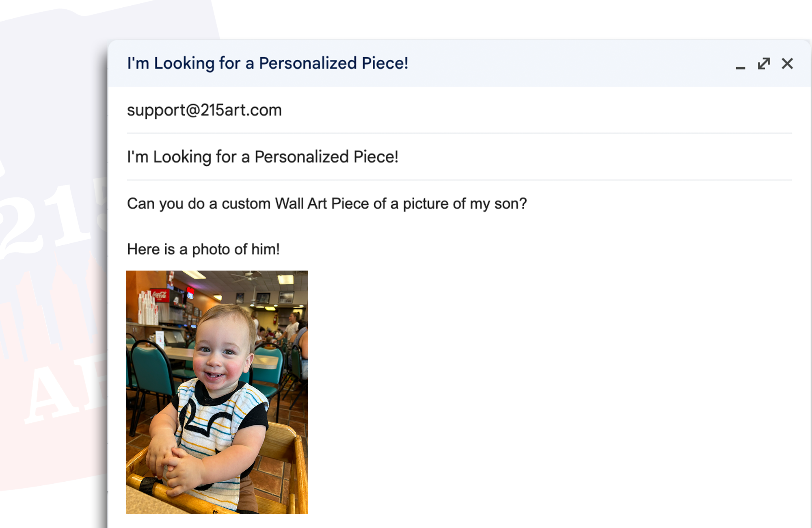Select the inline photo of the baby
The width and height of the screenshot is (812, 528).
217,392
